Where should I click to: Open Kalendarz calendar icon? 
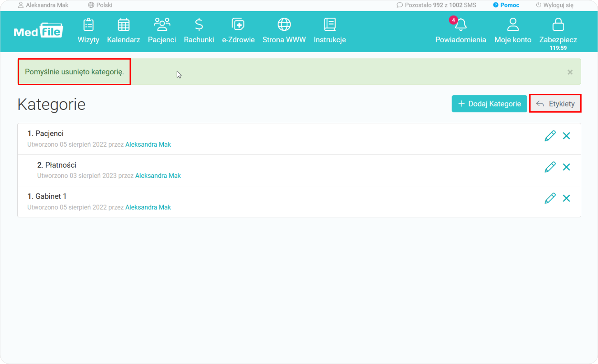tap(123, 25)
